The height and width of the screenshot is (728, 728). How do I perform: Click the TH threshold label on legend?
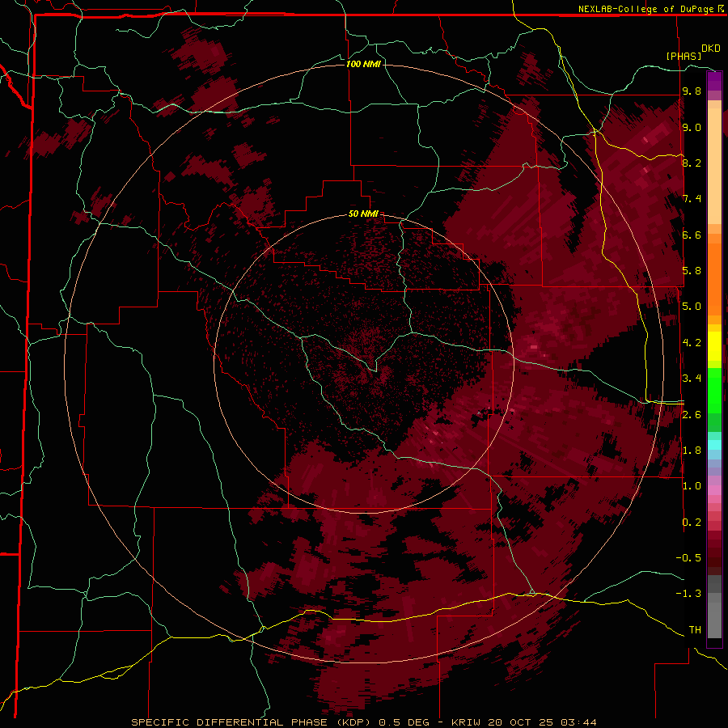coord(695,630)
